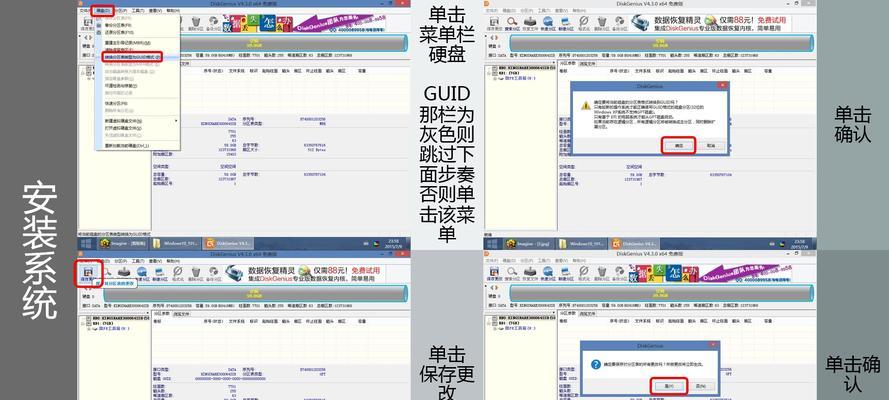Screen dimensions: 889x400
Task: Click Save Changes icon in GUID warning window
Action: (494, 24)
